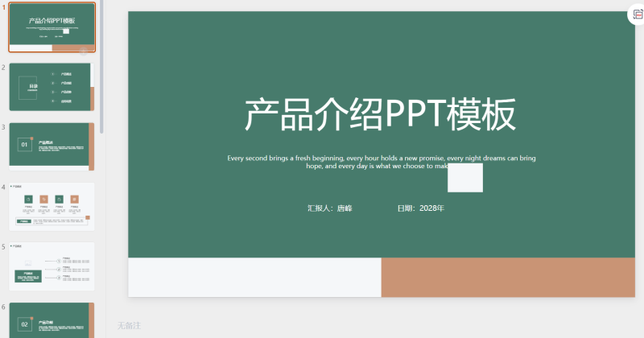Image resolution: width=644 pixels, height=338 pixels.
Task: Select slide 4 thumbnail with four icons
Action: [52, 207]
